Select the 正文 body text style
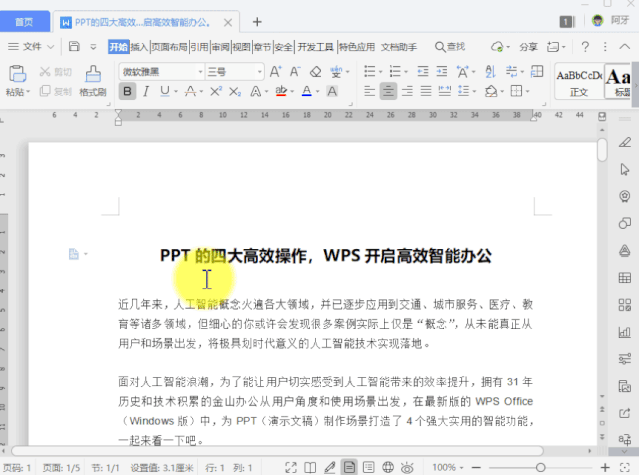The image size is (639, 475). coord(579,82)
